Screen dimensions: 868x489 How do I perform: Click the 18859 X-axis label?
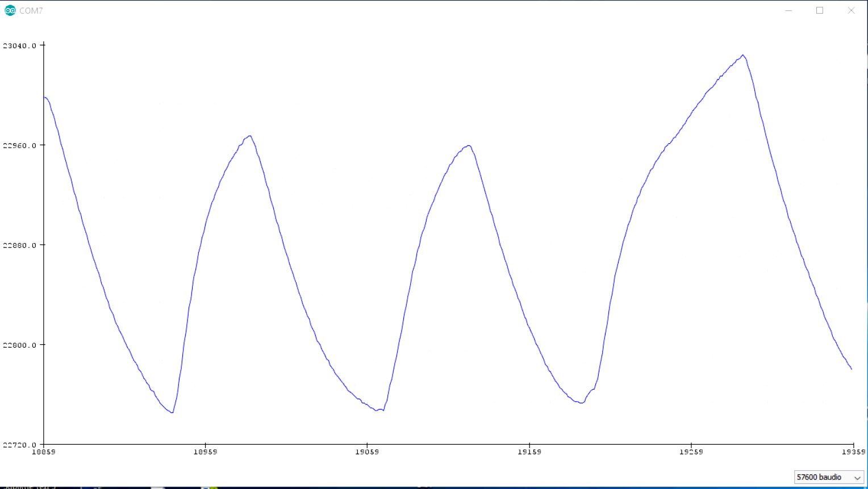(x=43, y=452)
